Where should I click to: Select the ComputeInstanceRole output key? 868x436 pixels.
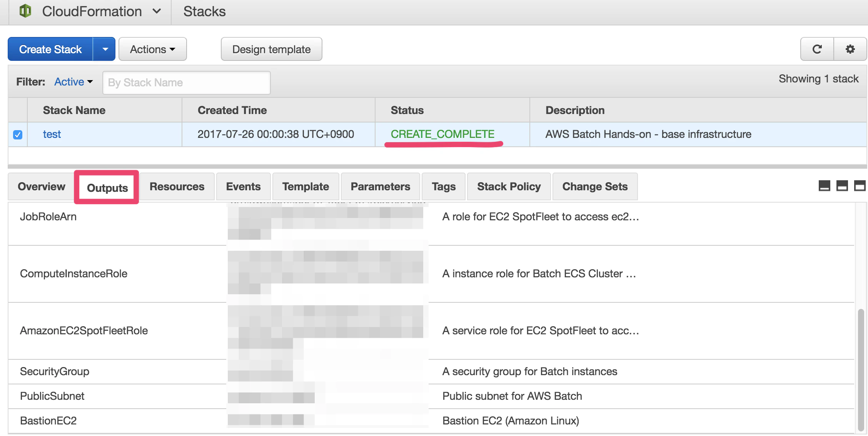[x=73, y=273]
